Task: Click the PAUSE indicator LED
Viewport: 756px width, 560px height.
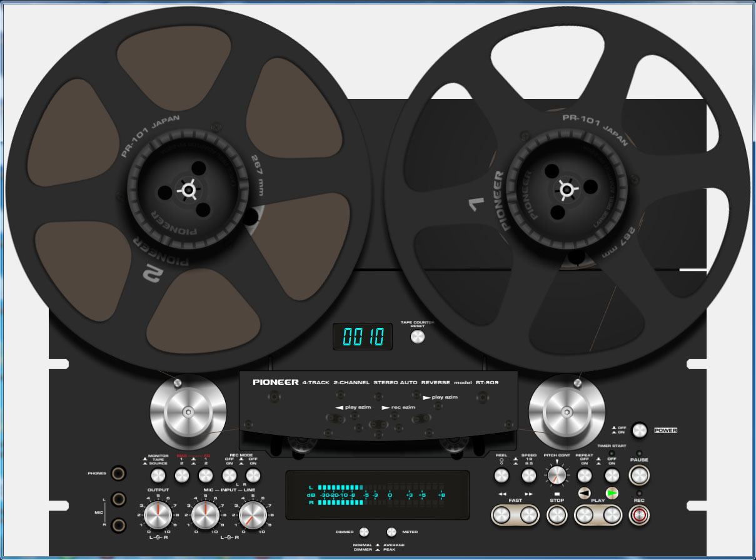Action: (x=639, y=453)
